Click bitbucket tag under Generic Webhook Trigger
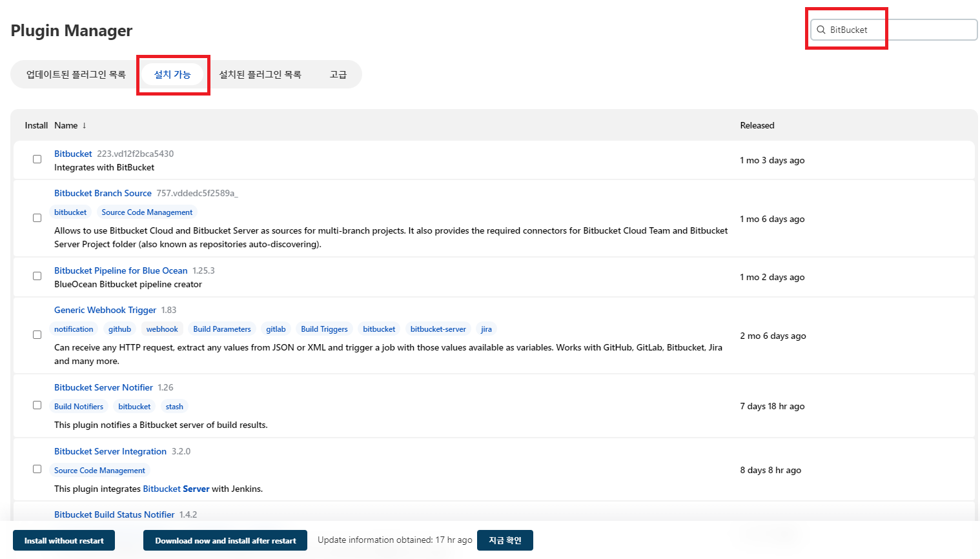This screenshot has height=559, width=980. point(379,329)
